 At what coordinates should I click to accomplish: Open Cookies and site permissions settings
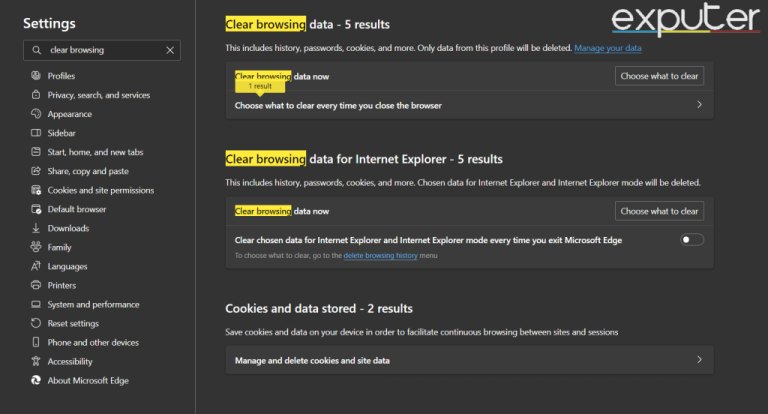tap(100, 190)
